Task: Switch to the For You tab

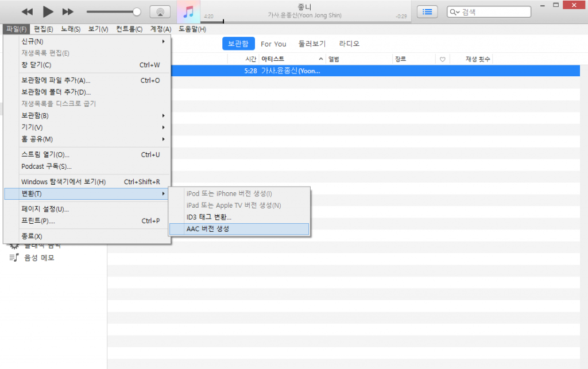Action: tap(273, 44)
